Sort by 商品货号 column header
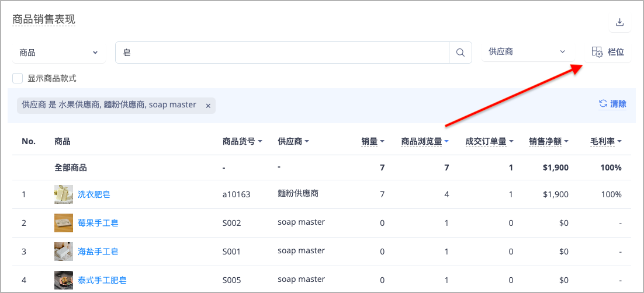This screenshot has height=293, width=644. [242, 142]
